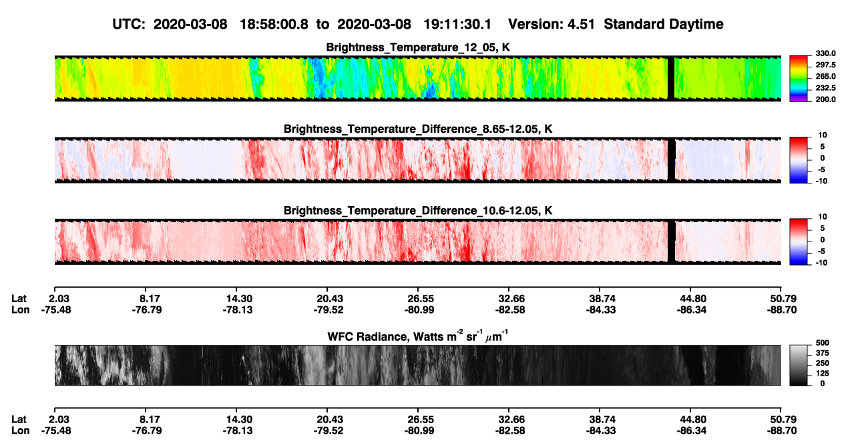The width and height of the screenshot is (868, 445).
Task: Select the 8.65-12.05 difference image strip
Action: [417, 159]
